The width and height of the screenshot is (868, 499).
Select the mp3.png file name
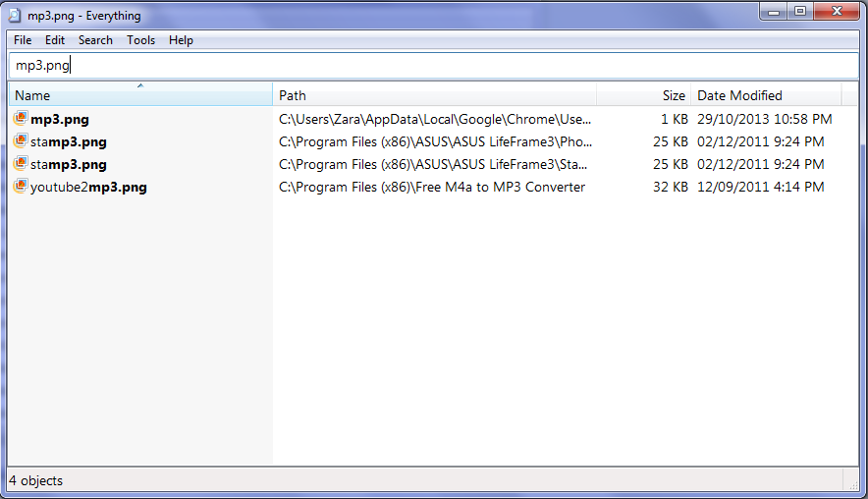[60, 119]
